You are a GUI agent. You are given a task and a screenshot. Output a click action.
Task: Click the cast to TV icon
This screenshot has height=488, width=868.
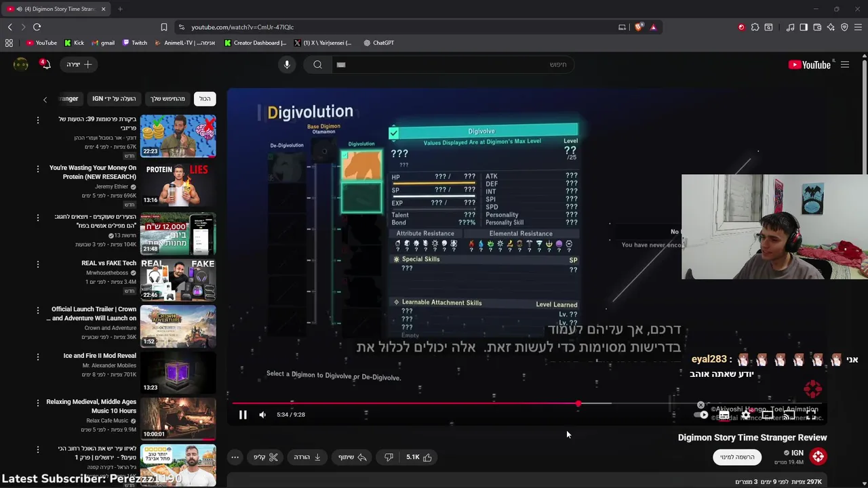point(789,415)
